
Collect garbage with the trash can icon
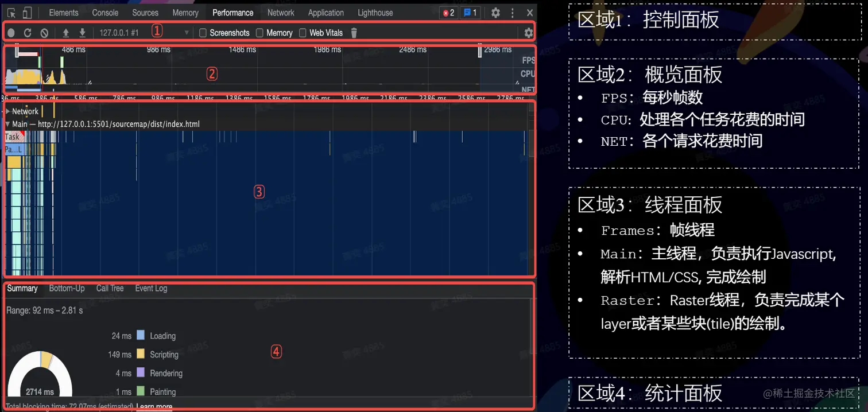click(x=354, y=33)
